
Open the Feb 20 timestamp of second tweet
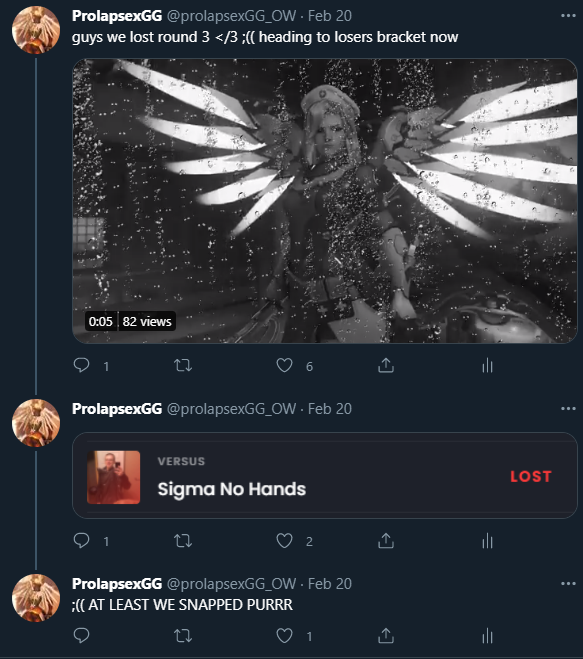330,409
